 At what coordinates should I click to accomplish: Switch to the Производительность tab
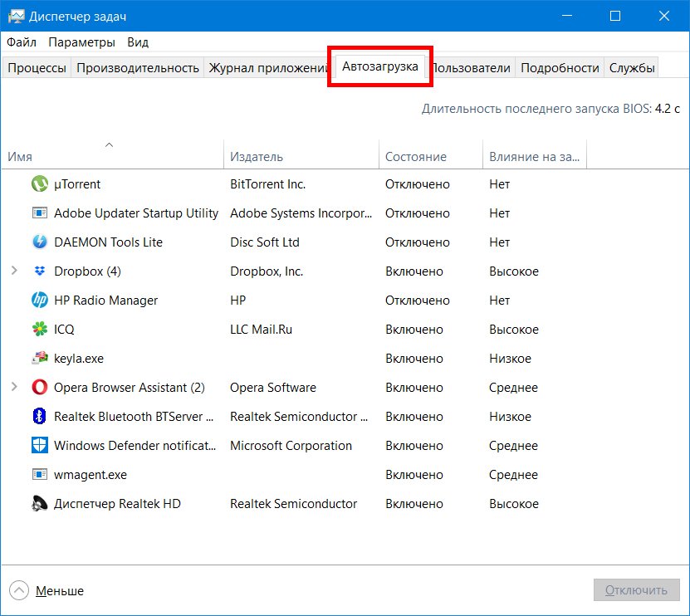pyautogui.click(x=138, y=68)
